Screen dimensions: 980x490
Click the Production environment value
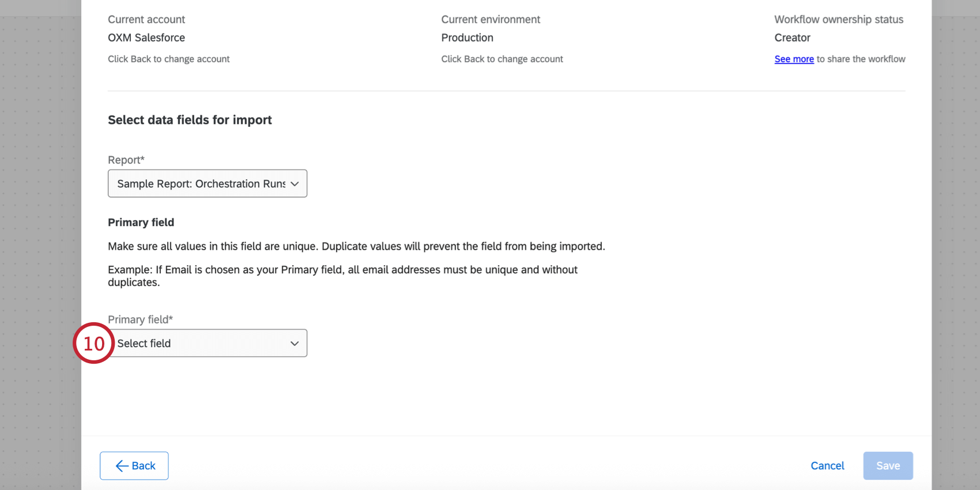tap(467, 37)
